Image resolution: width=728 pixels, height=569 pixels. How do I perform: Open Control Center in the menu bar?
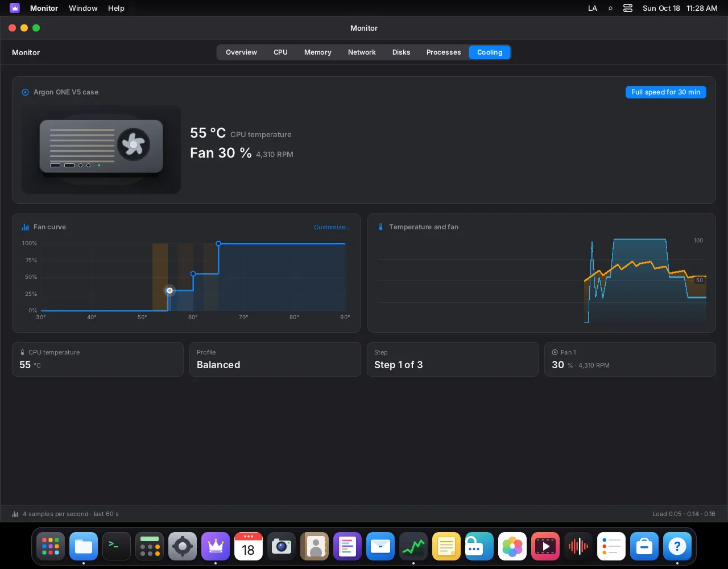[628, 9]
